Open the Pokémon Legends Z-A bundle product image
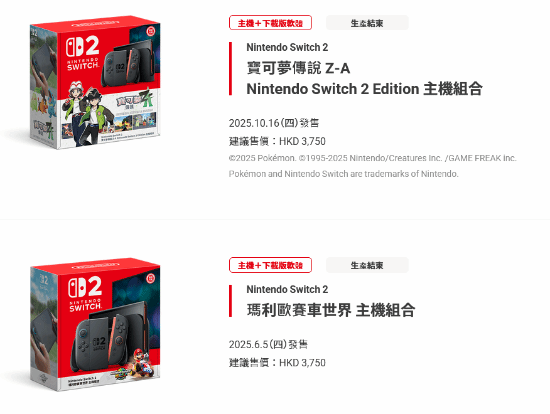This screenshot has width=550, height=414. pyautogui.click(x=95, y=82)
